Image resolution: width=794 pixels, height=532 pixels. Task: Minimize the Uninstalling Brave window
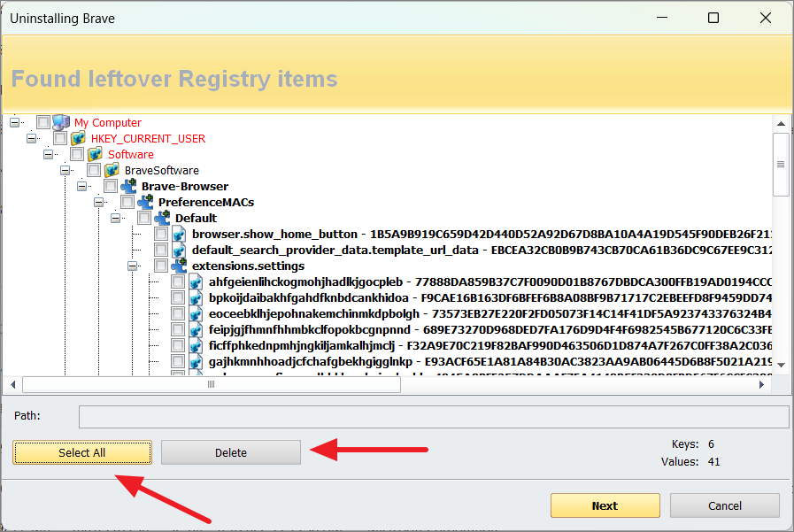click(662, 19)
